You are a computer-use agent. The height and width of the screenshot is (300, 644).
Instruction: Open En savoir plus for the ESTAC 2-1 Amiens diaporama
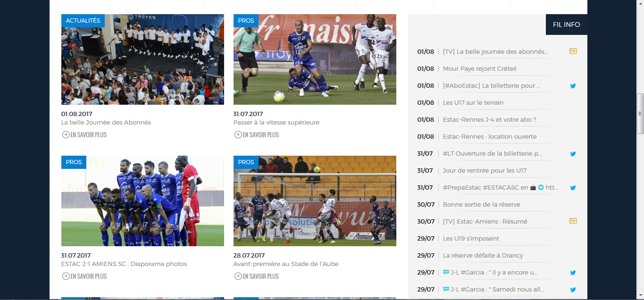tap(84, 276)
